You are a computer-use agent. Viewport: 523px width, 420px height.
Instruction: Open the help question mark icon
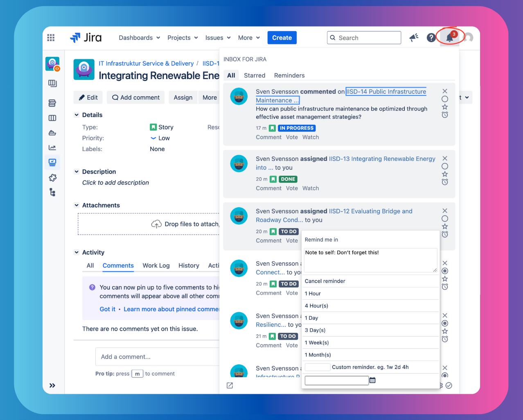tap(431, 38)
